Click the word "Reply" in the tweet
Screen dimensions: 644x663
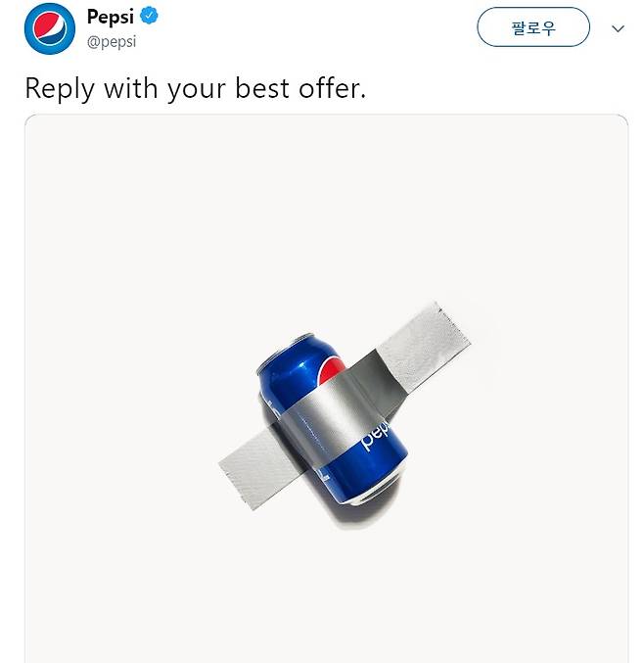60,89
